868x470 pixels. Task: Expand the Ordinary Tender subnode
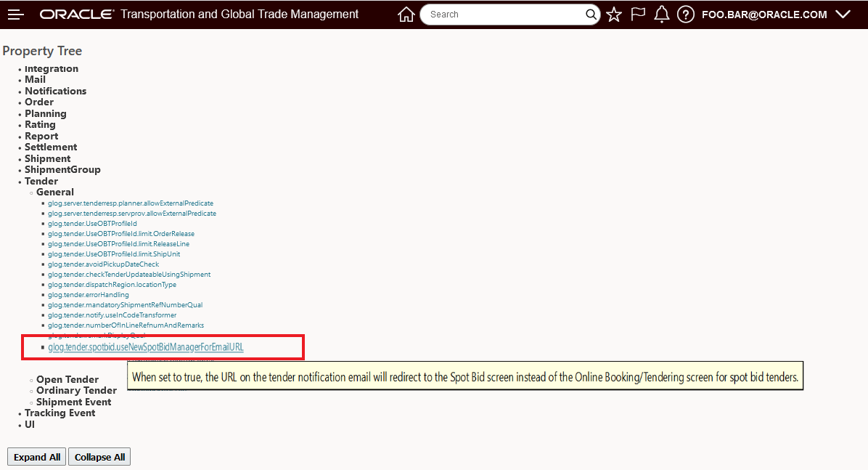point(75,391)
